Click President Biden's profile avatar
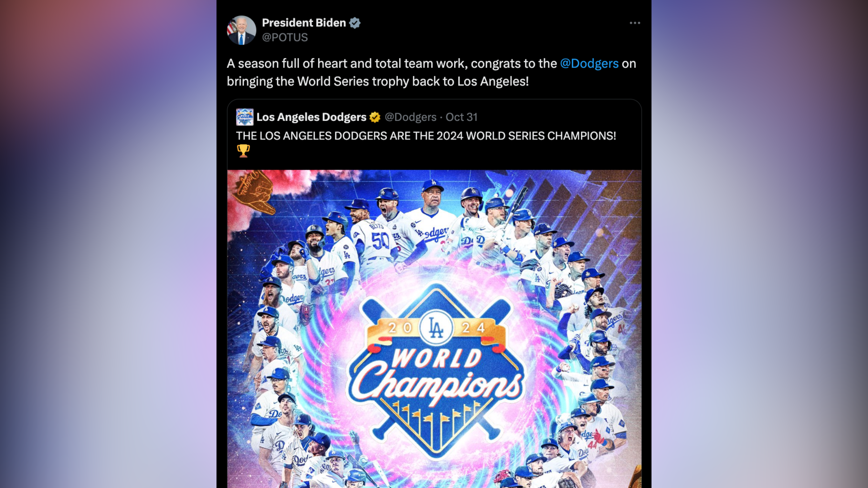 [x=241, y=30]
